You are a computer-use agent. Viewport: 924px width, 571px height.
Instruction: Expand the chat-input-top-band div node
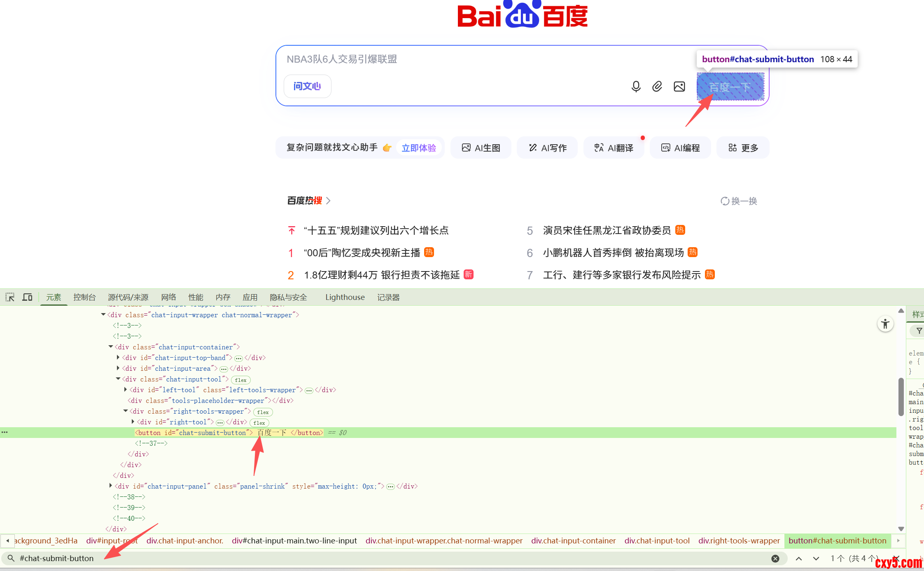click(x=118, y=358)
